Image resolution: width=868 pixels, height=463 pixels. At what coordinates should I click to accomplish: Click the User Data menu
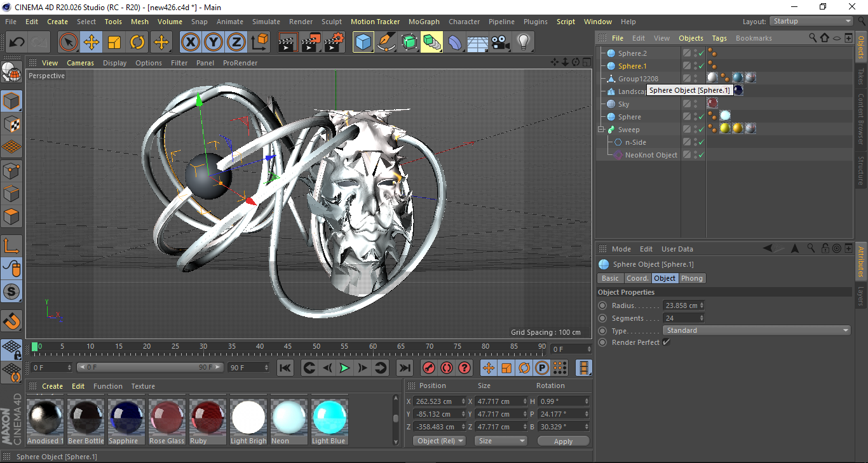point(677,249)
